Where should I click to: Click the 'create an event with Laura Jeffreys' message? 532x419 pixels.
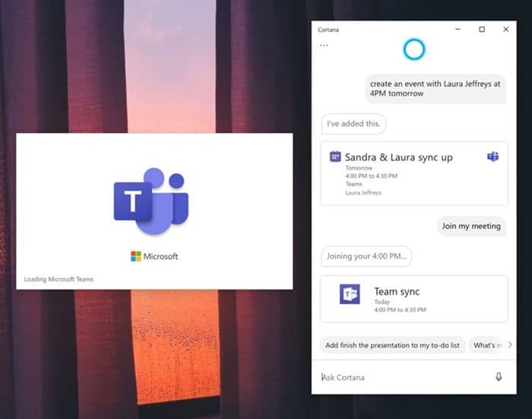click(x=435, y=89)
